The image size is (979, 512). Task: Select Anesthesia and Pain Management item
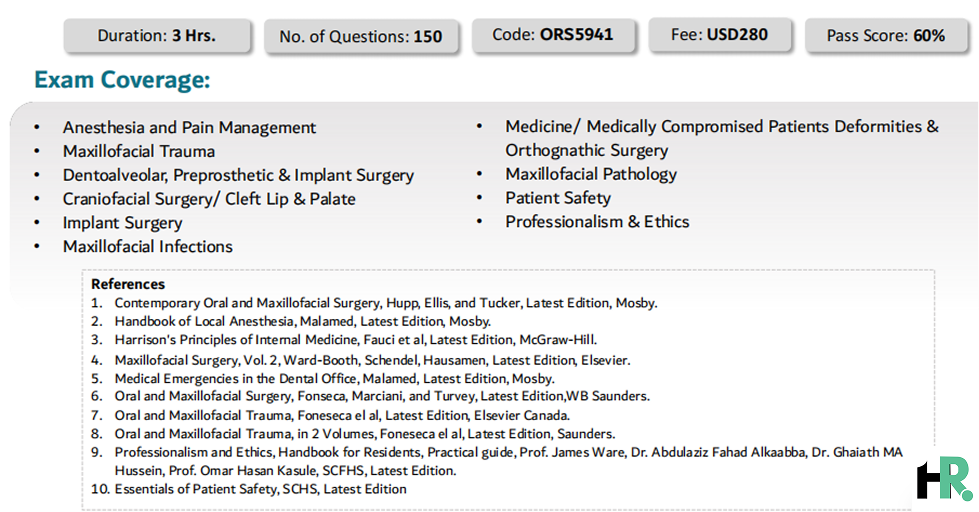[189, 127]
